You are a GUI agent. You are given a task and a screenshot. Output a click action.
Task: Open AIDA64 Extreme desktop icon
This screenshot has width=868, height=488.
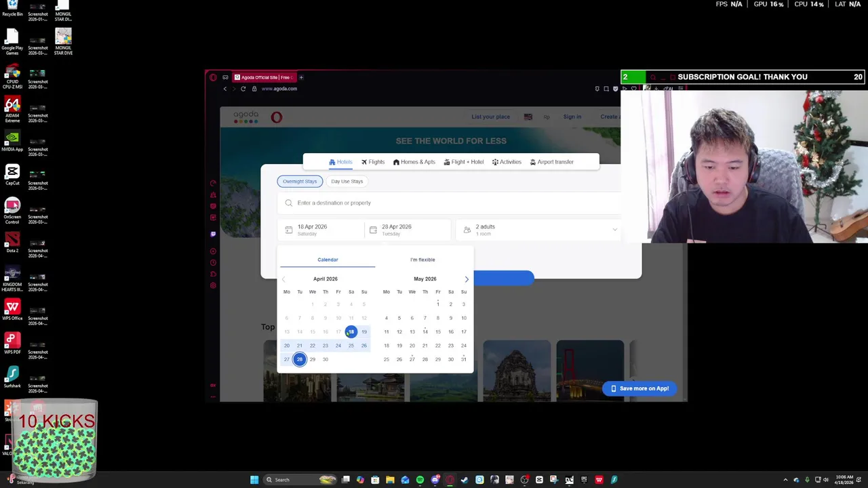click(x=12, y=110)
